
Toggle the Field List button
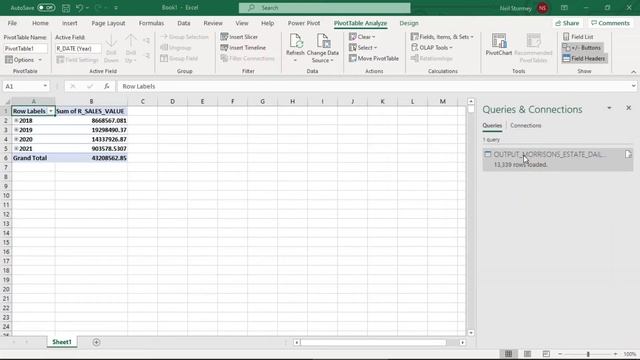[x=578, y=37]
